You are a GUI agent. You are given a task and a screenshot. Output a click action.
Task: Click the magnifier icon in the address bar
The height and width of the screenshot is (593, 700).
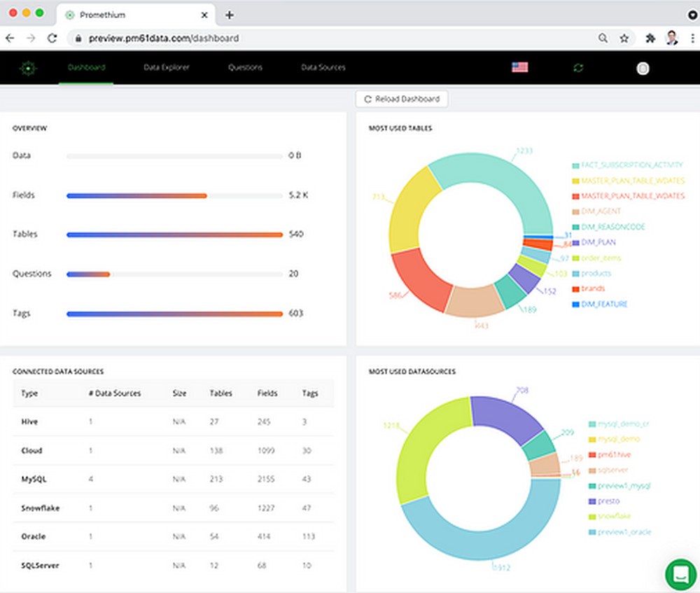point(603,39)
